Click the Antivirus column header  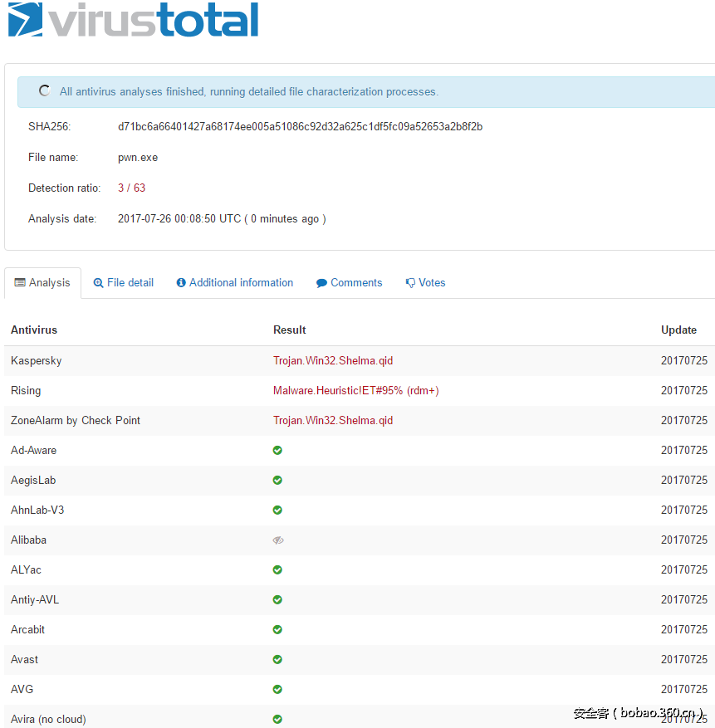click(34, 330)
